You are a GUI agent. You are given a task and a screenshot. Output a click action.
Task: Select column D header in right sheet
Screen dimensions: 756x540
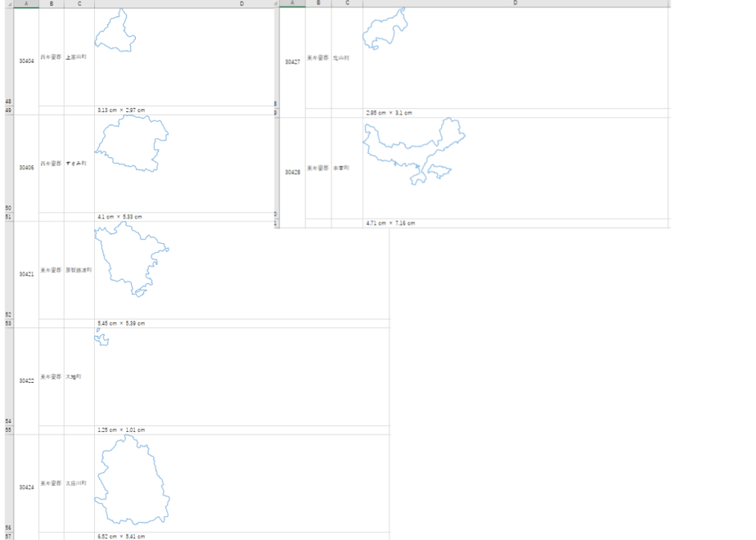coord(515,3)
